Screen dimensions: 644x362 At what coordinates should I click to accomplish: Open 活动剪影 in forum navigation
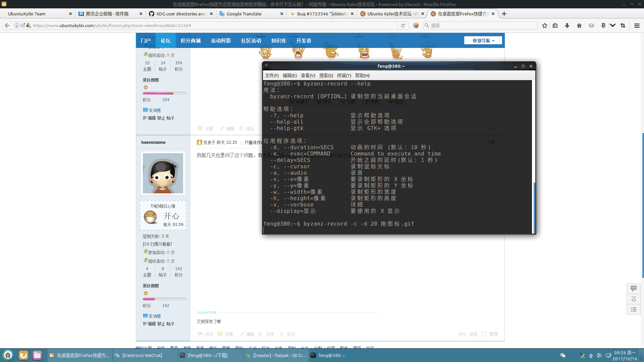221,41
